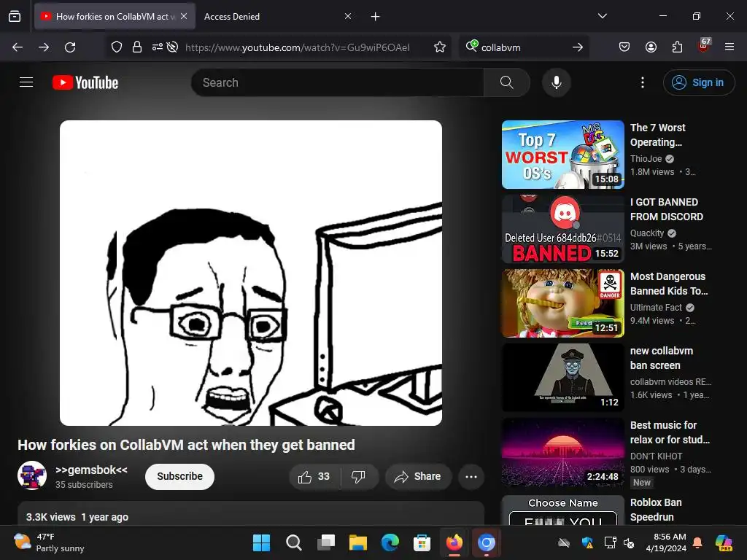Open 'The 7 Worst Operating...' title
Viewport: 747px width, 560px height.
658,135
